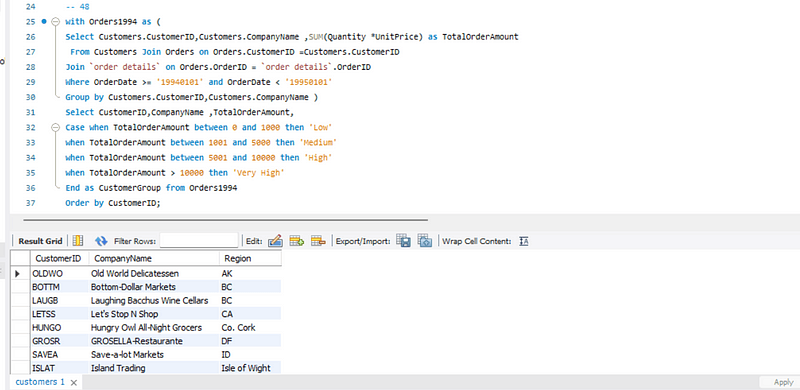
Task: Click Orders1994 in the with clause
Action: [x=113, y=21]
